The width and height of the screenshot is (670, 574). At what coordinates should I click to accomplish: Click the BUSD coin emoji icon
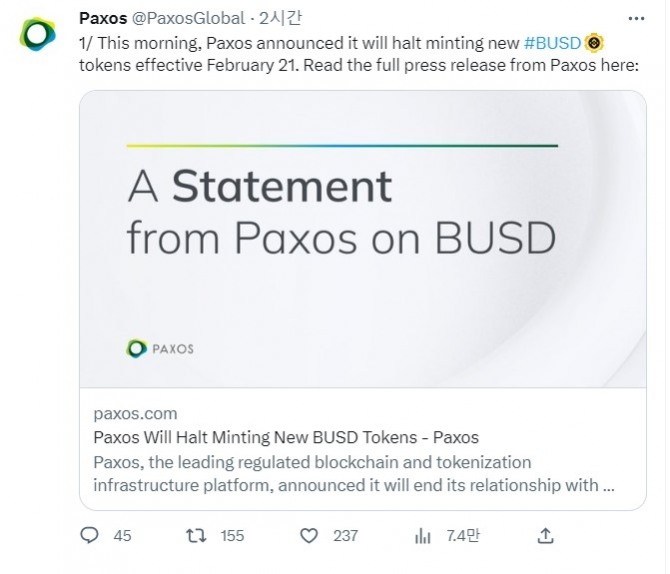[x=595, y=43]
